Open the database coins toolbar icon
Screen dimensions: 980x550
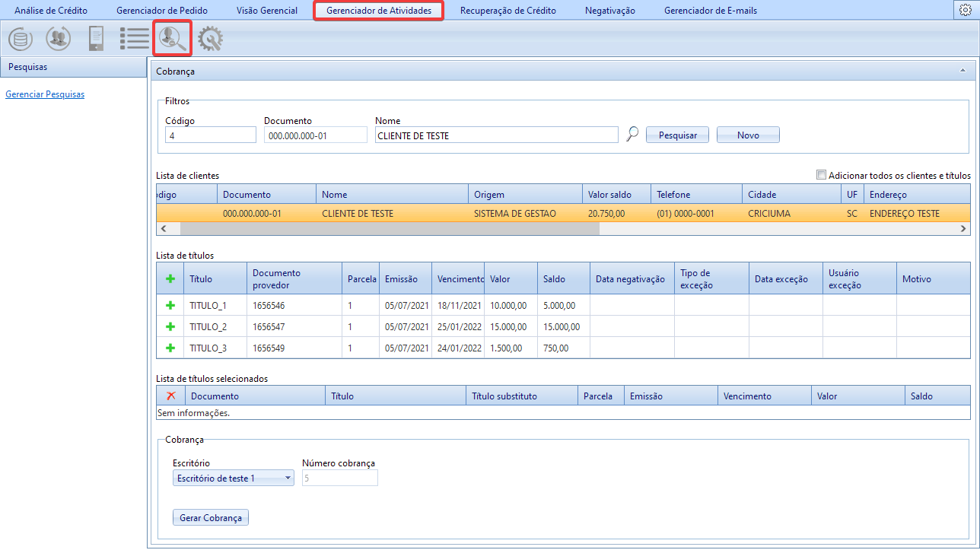21,39
